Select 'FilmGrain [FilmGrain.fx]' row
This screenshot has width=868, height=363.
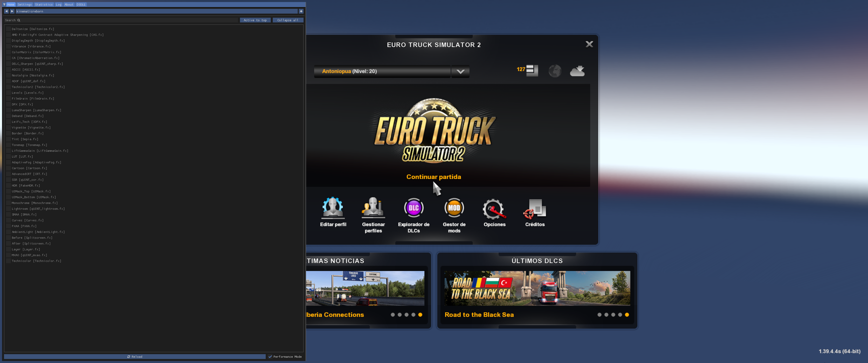pos(33,99)
